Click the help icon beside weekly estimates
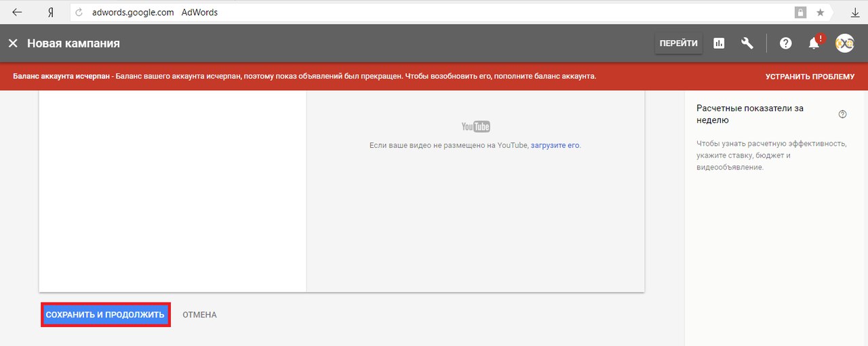Screen dimensions: 868x346 pyautogui.click(x=842, y=114)
